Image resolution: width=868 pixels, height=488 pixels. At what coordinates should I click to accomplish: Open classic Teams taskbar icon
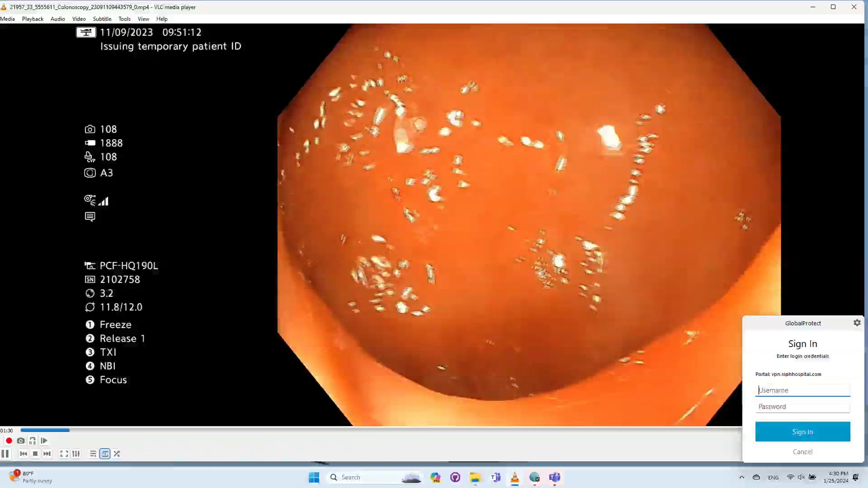[495, 477]
